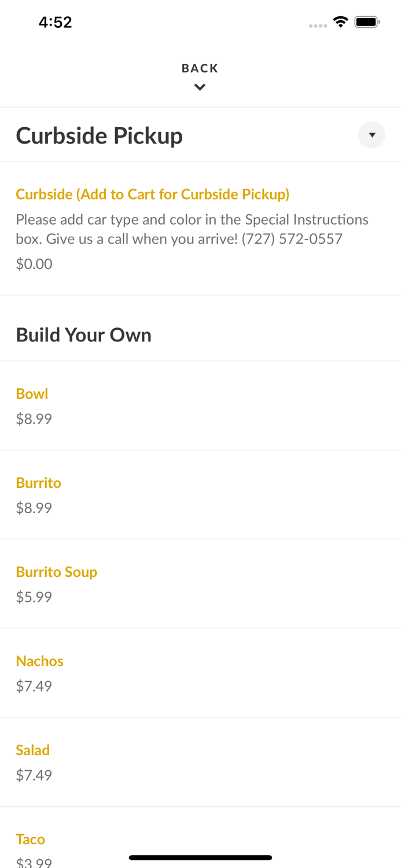This screenshot has width=401, height=868.
Task: Go back using the BACK control
Action: pos(200,68)
